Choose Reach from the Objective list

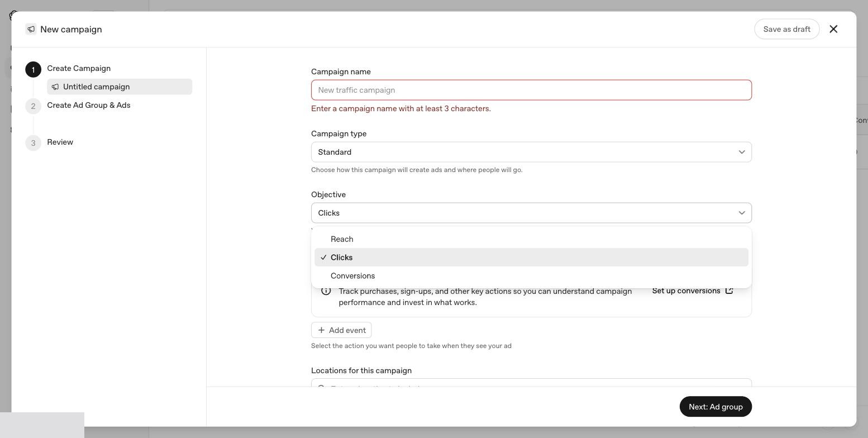(x=531, y=239)
